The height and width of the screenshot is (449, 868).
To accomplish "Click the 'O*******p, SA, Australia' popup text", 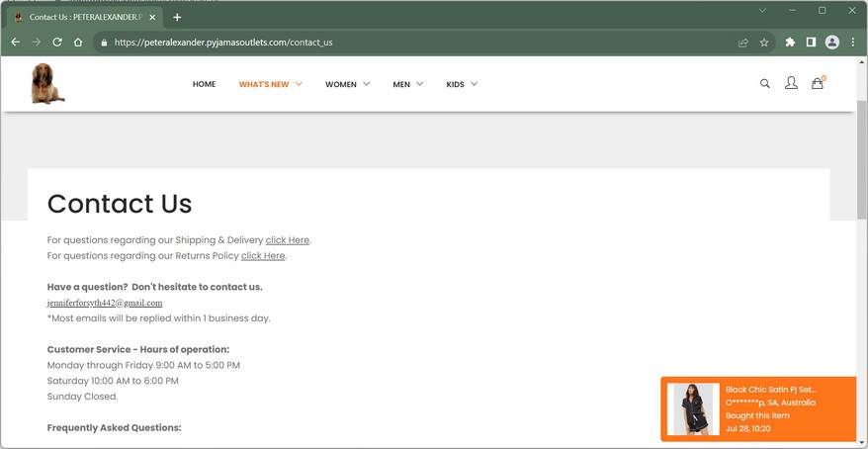I will coord(770,403).
